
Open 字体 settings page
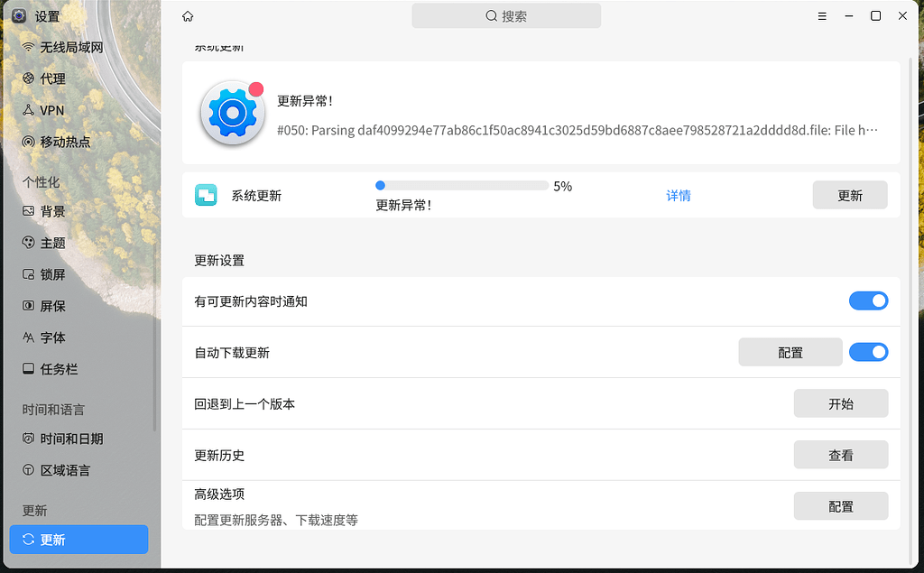(79, 337)
